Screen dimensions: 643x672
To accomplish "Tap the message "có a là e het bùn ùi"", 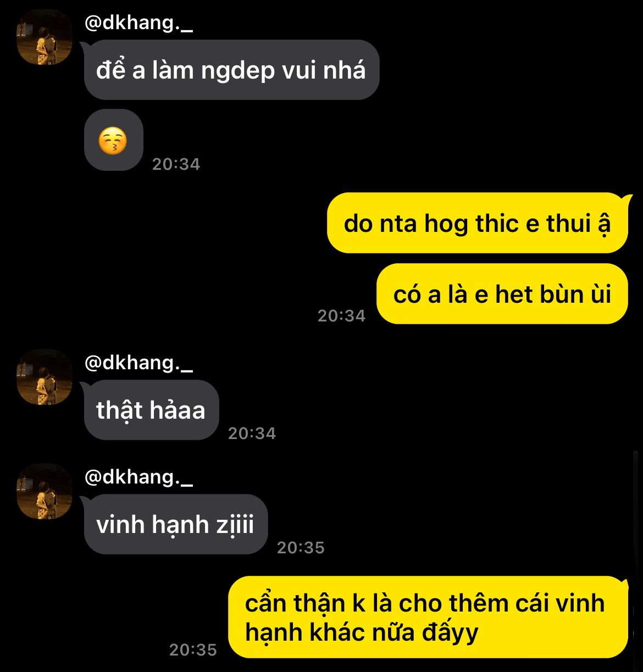I will pyautogui.click(x=502, y=294).
